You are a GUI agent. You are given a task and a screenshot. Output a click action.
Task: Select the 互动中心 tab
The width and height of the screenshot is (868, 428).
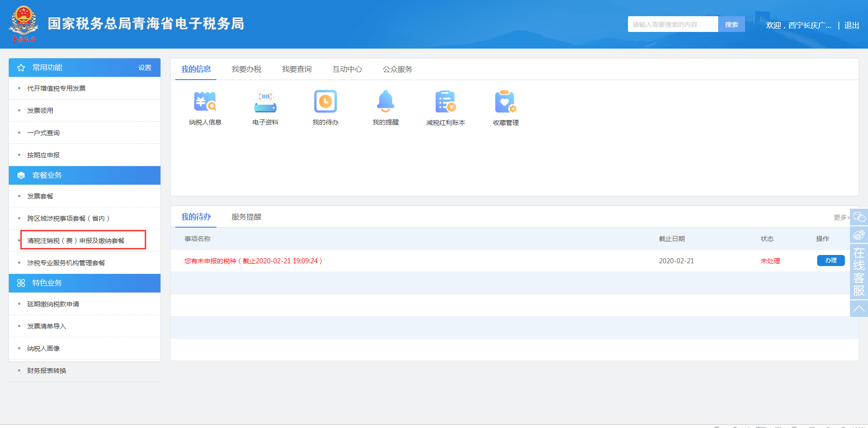click(347, 69)
